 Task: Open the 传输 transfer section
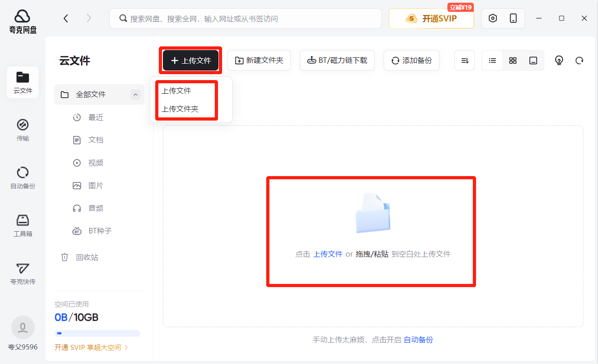(23, 130)
